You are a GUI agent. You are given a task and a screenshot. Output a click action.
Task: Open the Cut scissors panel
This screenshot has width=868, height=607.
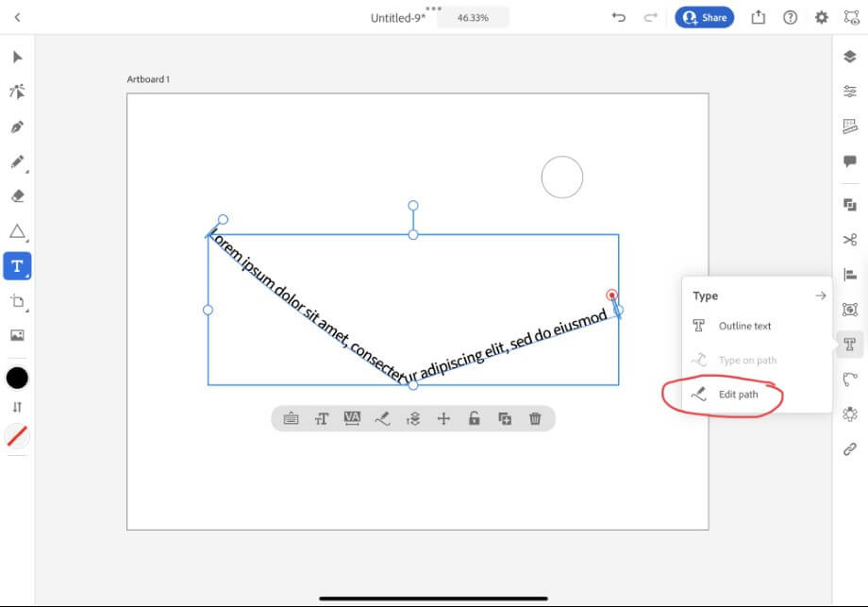[x=850, y=240]
